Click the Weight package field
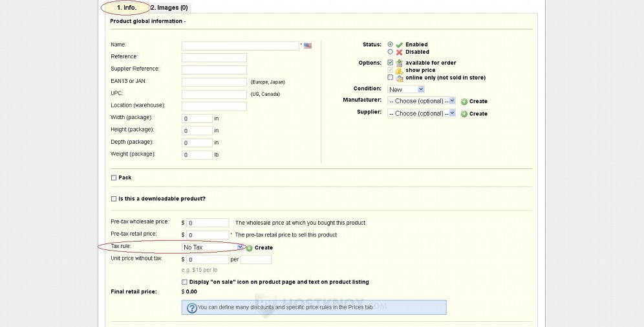The height and width of the screenshot is (327, 644). [197, 155]
